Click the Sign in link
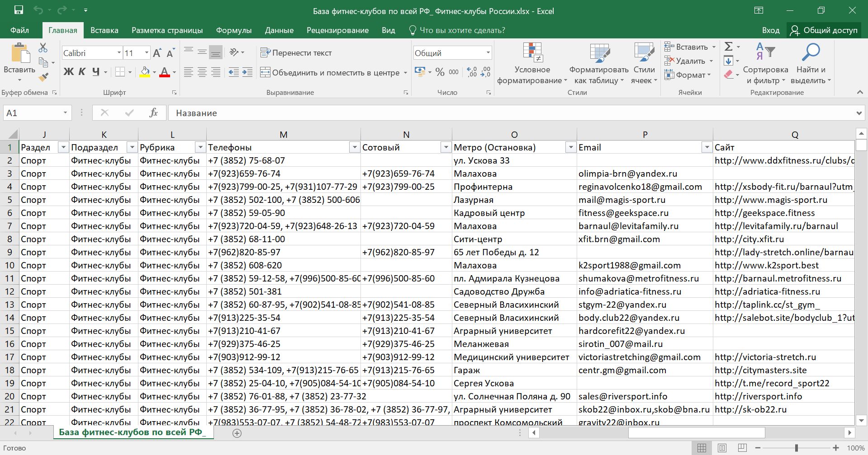Screen dimensions: 868x455 click(x=770, y=30)
